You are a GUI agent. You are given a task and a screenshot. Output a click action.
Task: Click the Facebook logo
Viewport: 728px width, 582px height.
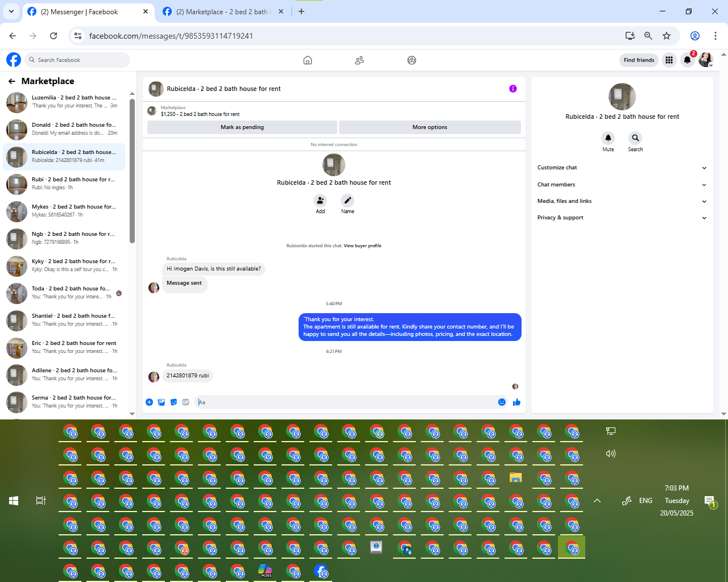pos(14,60)
